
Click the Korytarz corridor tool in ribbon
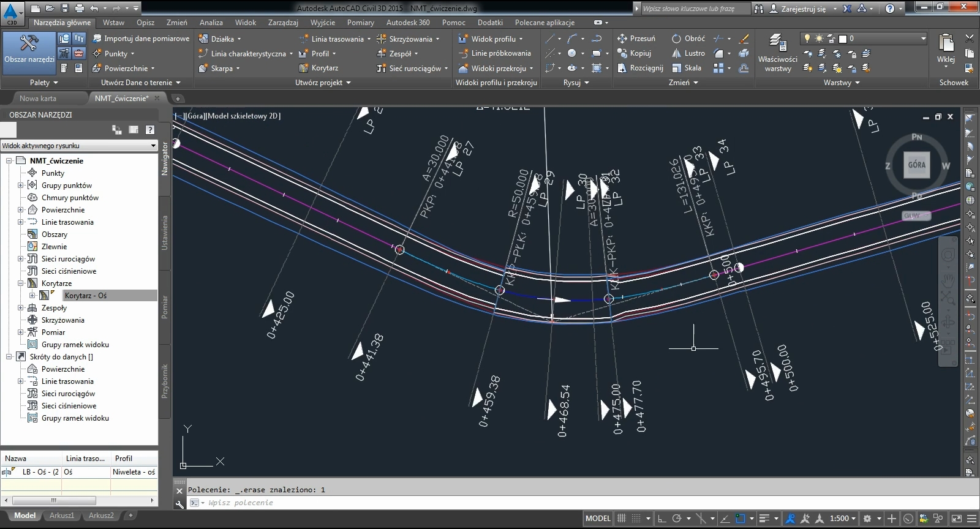click(318, 68)
